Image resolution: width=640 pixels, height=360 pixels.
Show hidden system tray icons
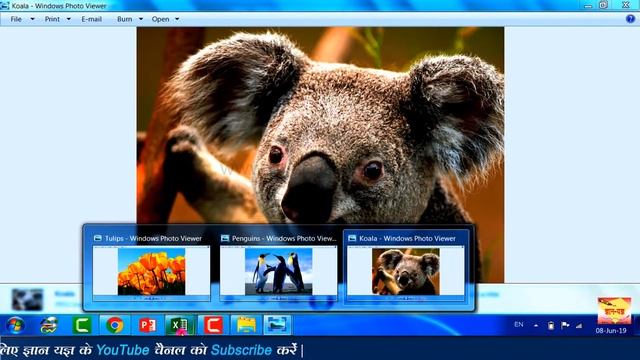tap(536, 326)
